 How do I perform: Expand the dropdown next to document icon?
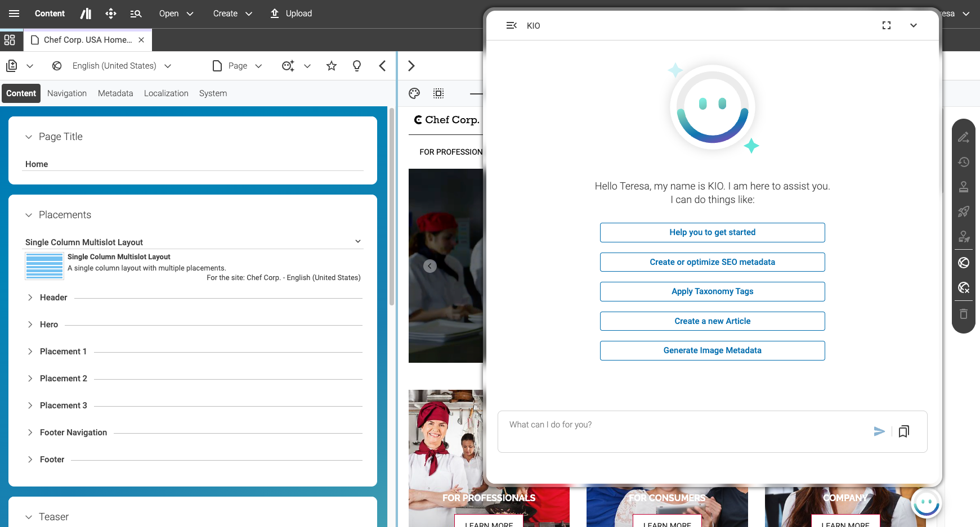30,66
